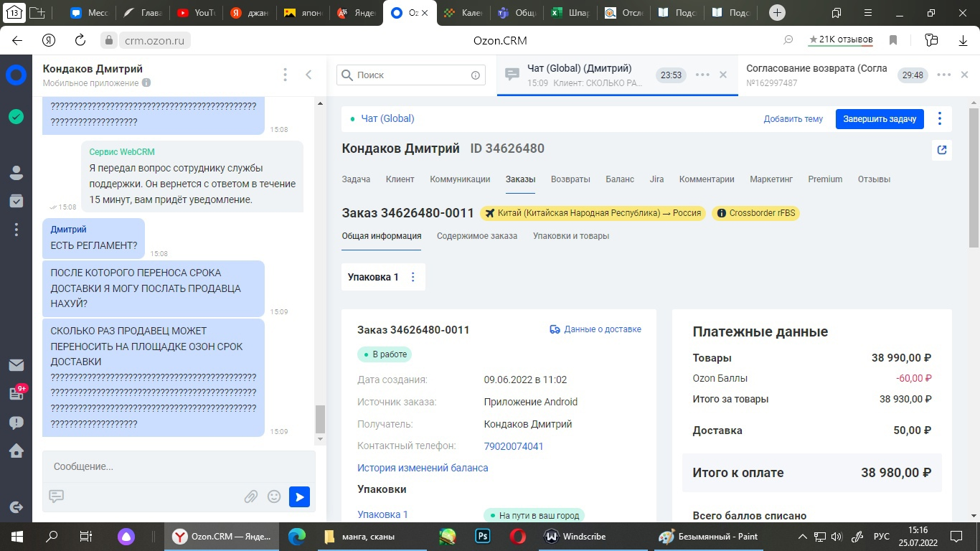The width and height of the screenshot is (980, 551).
Task: Open the Баланс tab
Action: (620, 179)
